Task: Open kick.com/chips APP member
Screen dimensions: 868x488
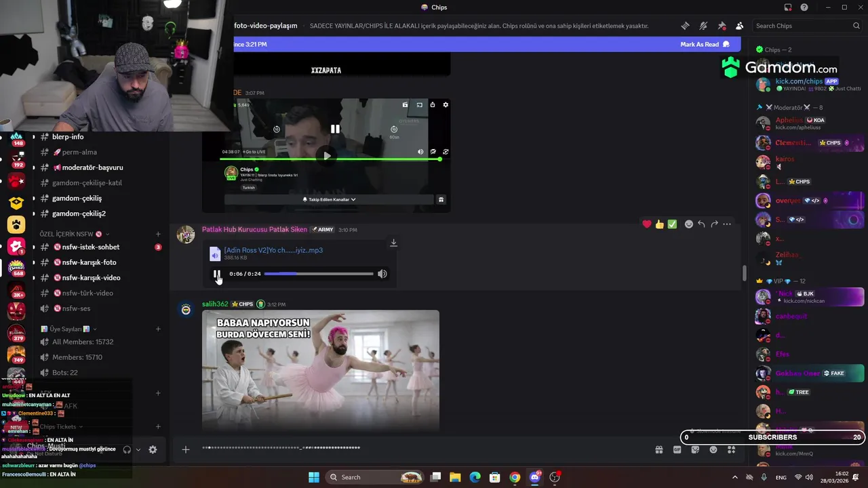Action: click(x=807, y=84)
